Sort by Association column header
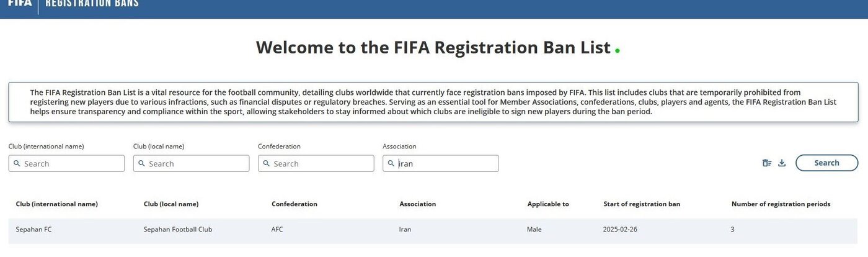Screen dimensions: 868x257 417,204
